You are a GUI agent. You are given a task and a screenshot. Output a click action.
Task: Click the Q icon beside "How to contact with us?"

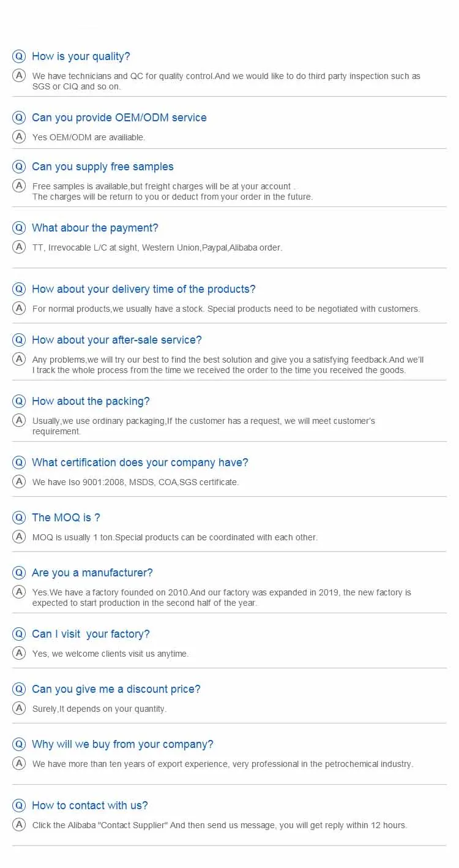pos(20,806)
